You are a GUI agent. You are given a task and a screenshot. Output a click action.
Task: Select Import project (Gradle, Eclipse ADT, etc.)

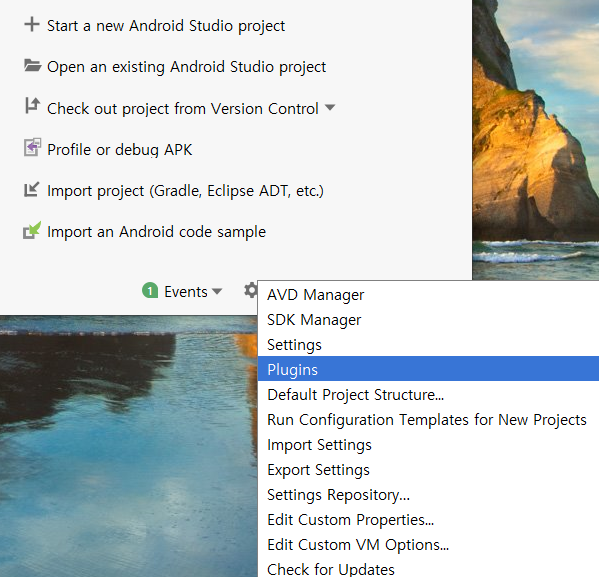[x=185, y=191]
